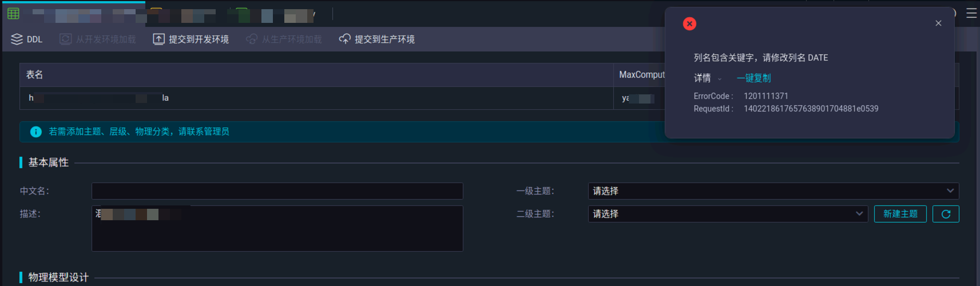Viewport: 980px width, 286px height.
Task: Click 从生产环境加载 cloud icon
Action: pyautogui.click(x=252, y=39)
